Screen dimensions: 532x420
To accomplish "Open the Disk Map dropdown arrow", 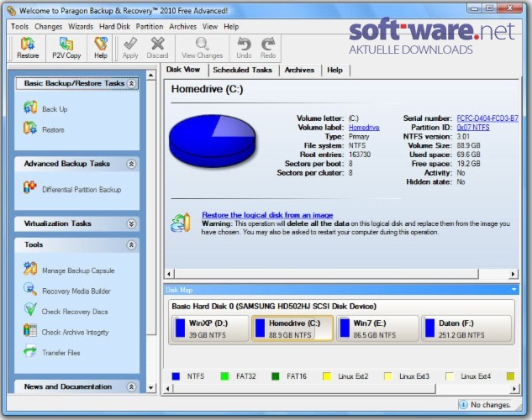I will click(x=514, y=290).
